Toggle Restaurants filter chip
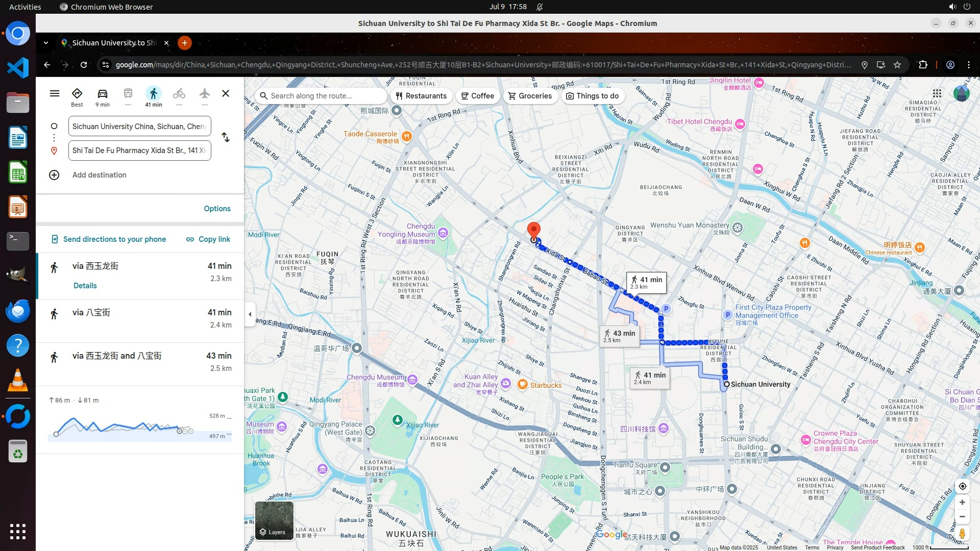This screenshot has height=551, width=980. (x=421, y=96)
